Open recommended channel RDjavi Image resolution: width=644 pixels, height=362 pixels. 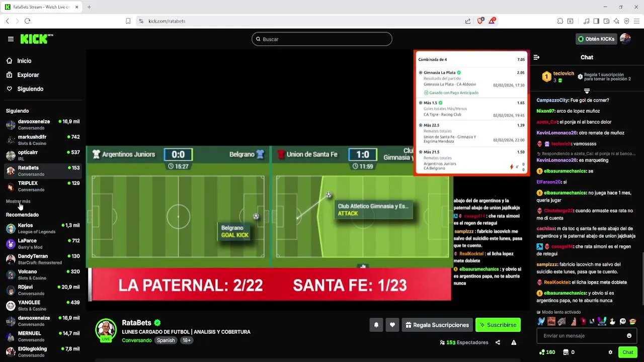pos(43,290)
